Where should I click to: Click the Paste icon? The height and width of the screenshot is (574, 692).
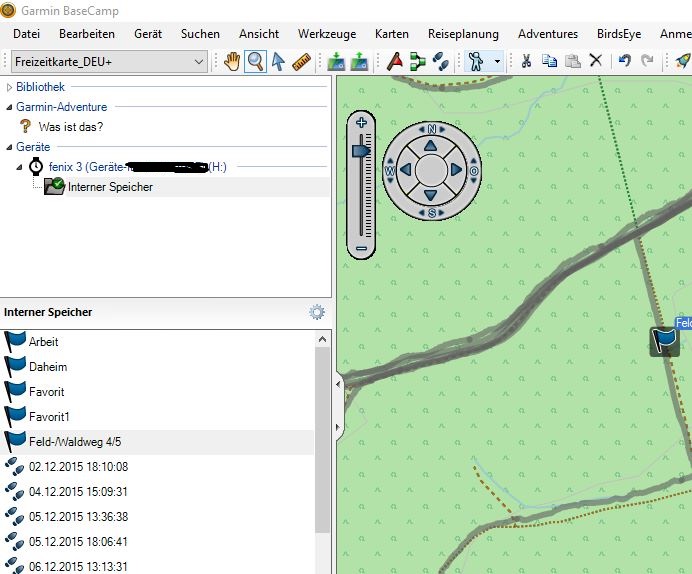point(572,61)
